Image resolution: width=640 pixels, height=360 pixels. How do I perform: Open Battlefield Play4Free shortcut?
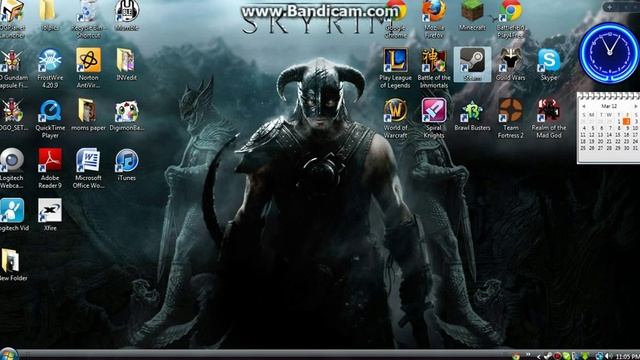coord(510,20)
